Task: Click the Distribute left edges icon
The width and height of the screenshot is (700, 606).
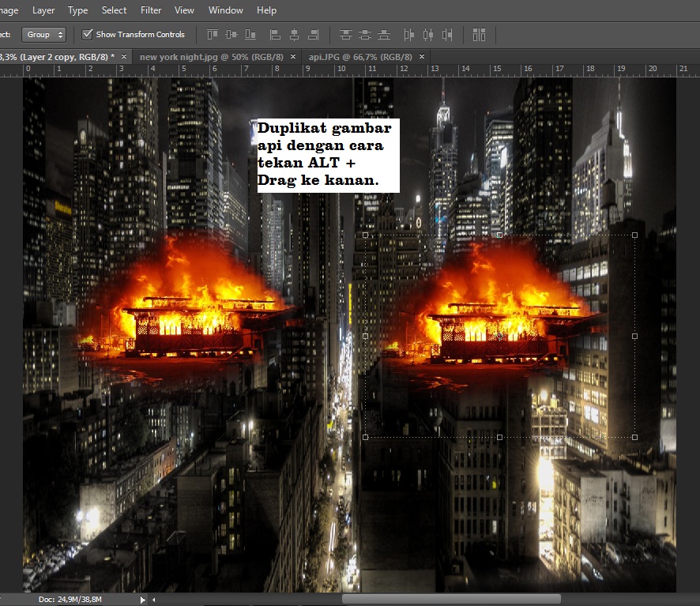Action: pos(408,35)
